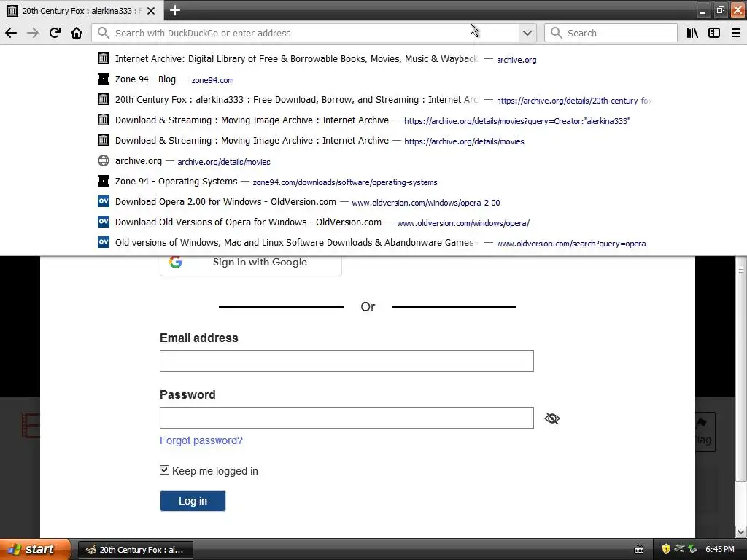747x560 pixels.
Task: Open Zone 94 - Blog suggestion
Action: tap(373, 79)
